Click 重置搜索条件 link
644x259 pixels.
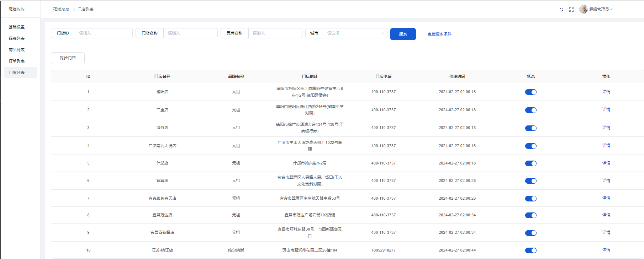439,34
